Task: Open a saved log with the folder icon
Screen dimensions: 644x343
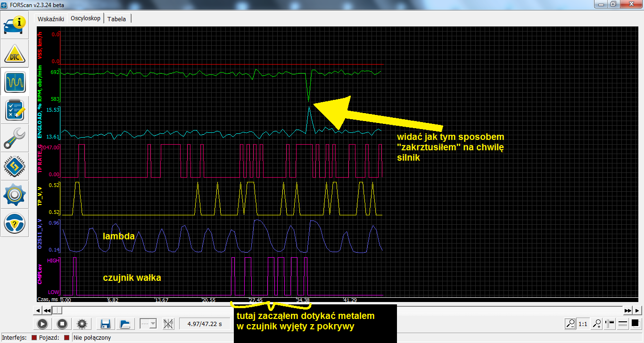Action: point(125,324)
